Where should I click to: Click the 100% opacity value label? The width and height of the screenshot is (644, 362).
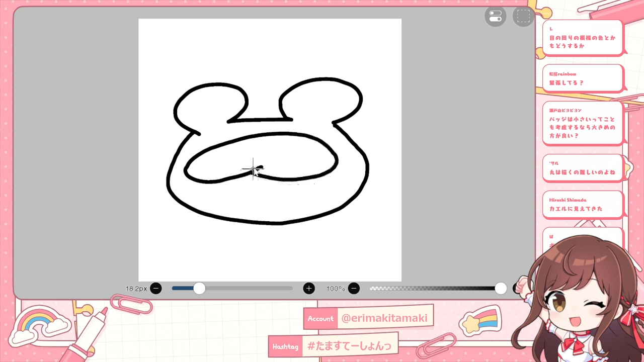336,289
